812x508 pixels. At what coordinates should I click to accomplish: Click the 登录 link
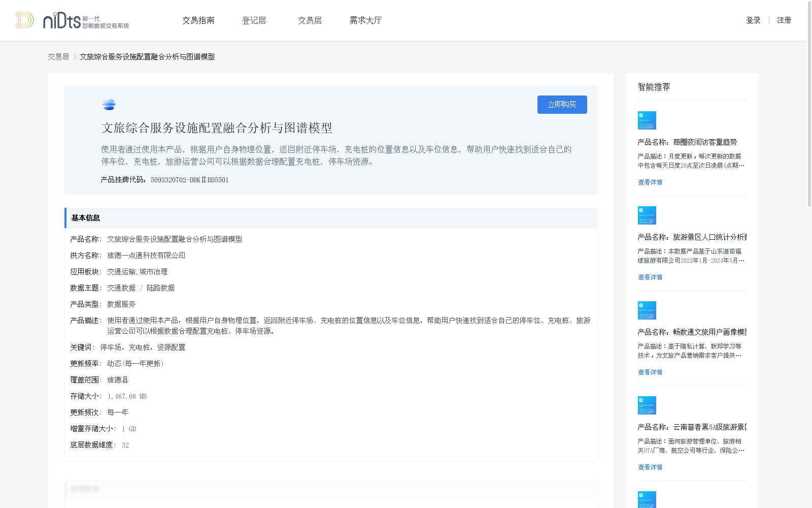click(753, 20)
